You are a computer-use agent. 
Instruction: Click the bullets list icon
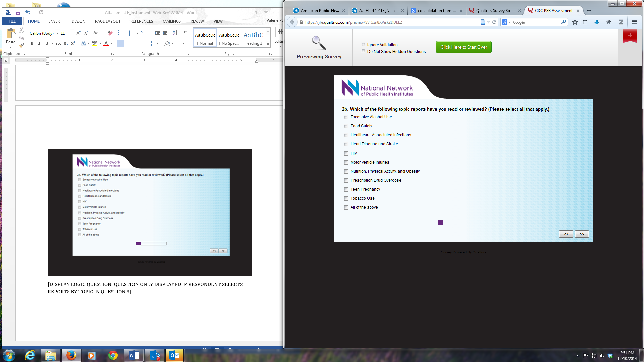pyautogui.click(x=120, y=33)
